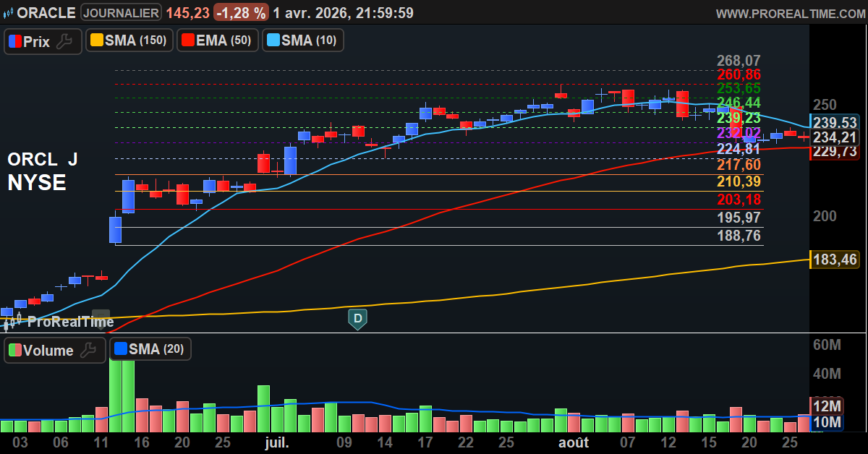Toggle the EMA (50) indicator display
The image size is (868, 454).
[x=217, y=40]
